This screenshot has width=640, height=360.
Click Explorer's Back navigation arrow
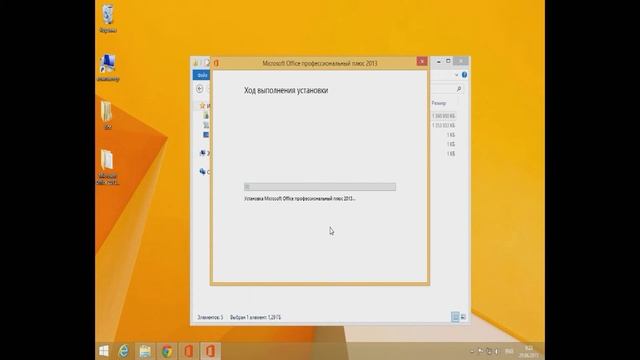click(200, 89)
